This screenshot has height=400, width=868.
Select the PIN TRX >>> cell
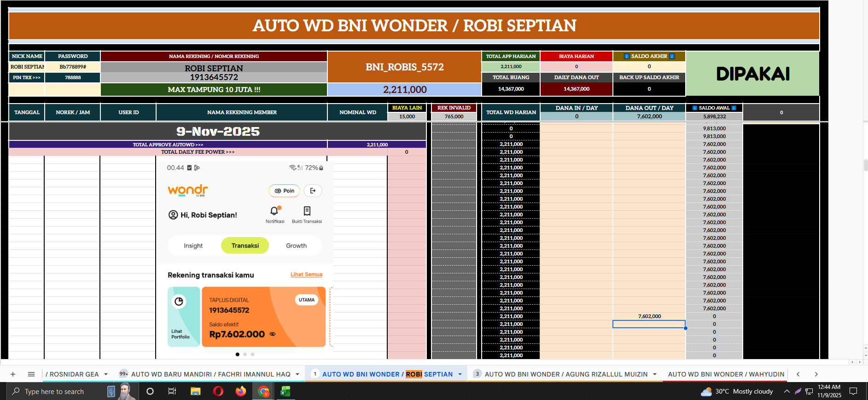pyautogui.click(x=27, y=77)
